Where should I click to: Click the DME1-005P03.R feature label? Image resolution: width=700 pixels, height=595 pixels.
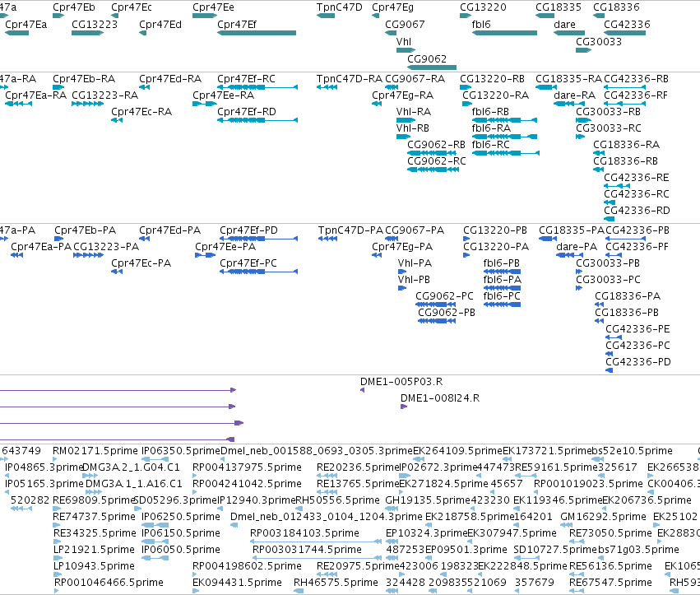401,382
